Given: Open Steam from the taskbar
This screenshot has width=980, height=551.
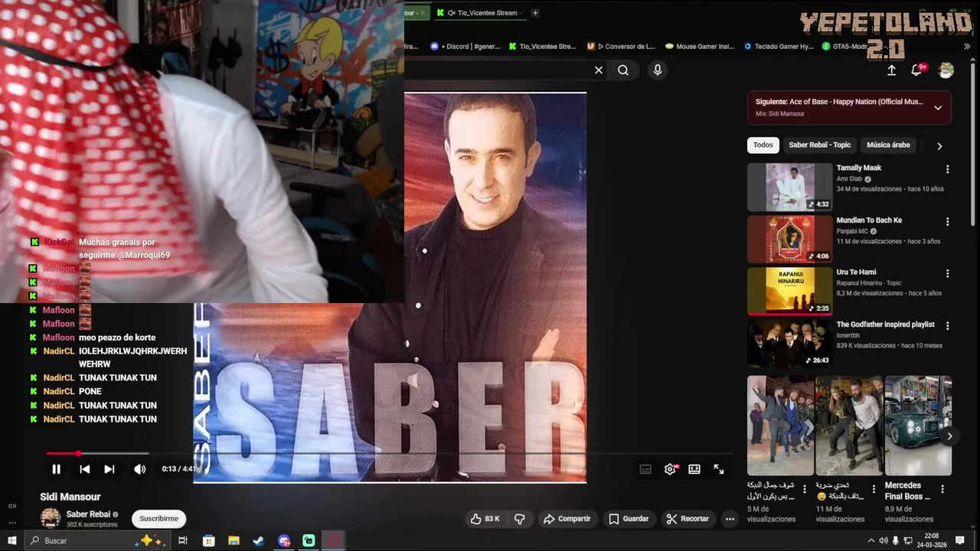Looking at the screenshot, I should [x=259, y=540].
